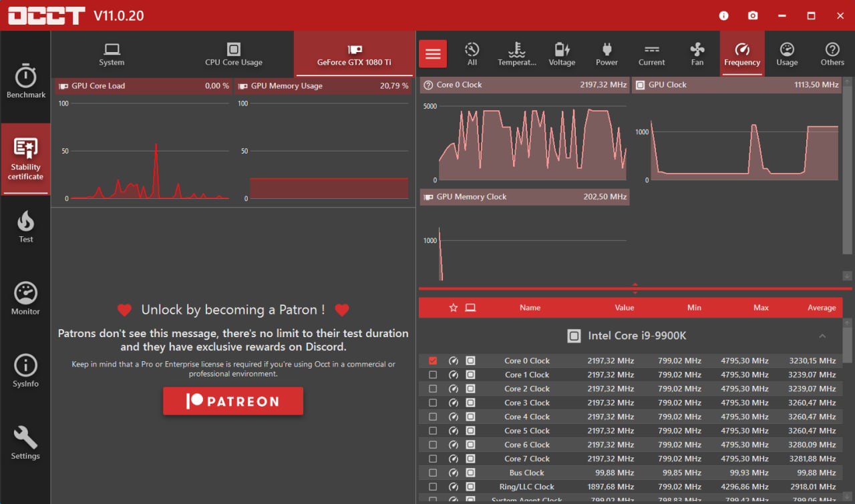This screenshot has height=504, width=855.
Task: Check the Core 3 Clock checkbox
Action: 433,403
